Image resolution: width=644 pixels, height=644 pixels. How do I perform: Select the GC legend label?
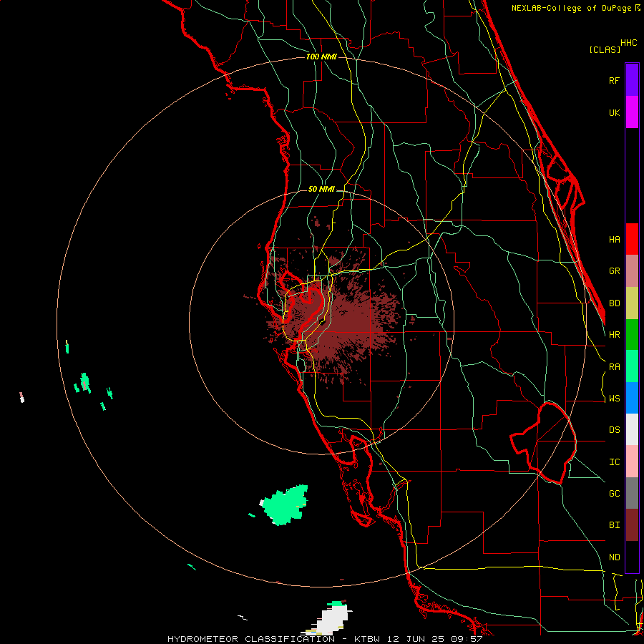coord(614,494)
